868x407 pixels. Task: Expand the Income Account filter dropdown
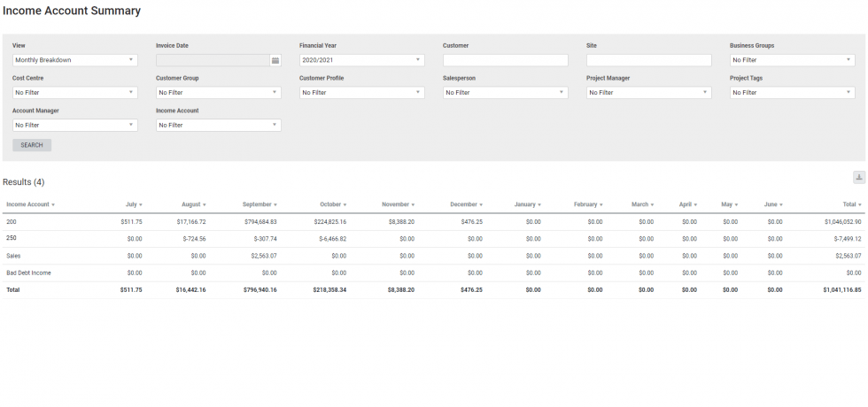[x=219, y=125]
